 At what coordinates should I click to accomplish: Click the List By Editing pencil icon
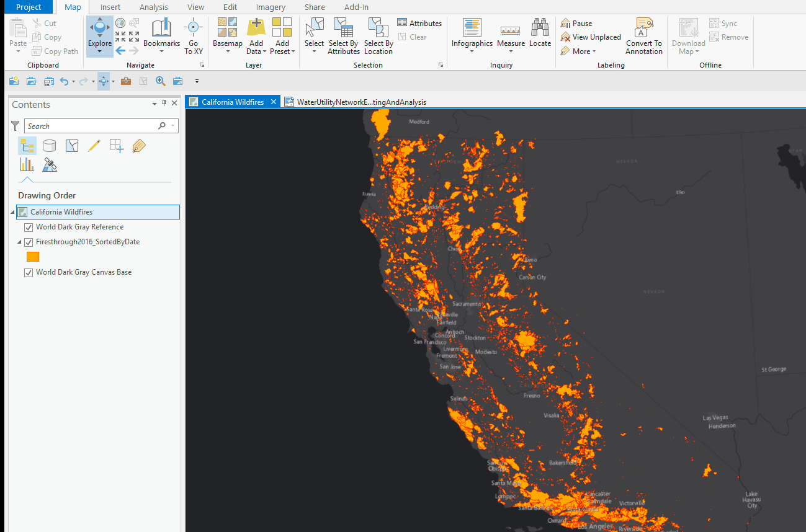(x=94, y=146)
